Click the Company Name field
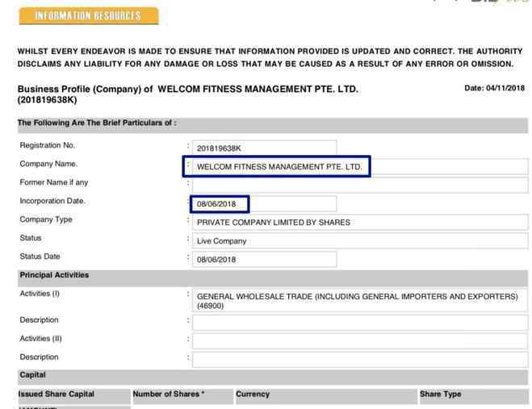Image resolution: width=532 pixels, height=409 pixels. [x=360, y=167]
